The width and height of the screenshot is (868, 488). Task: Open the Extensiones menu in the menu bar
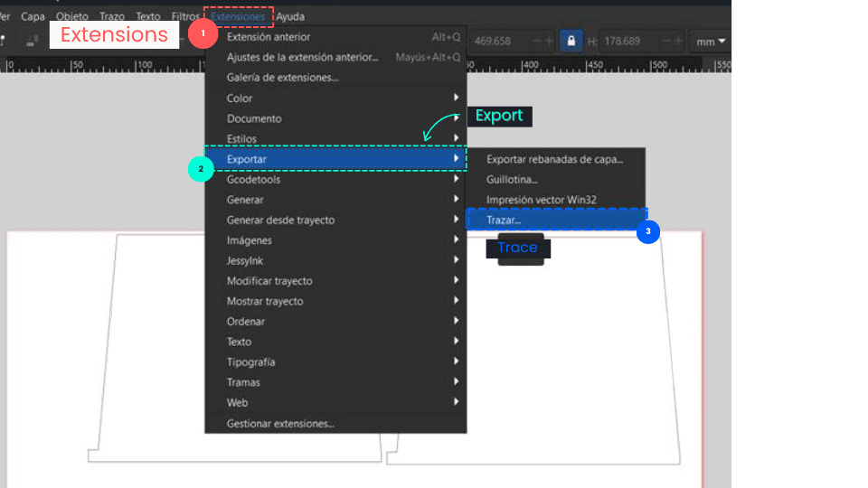click(x=238, y=16)
